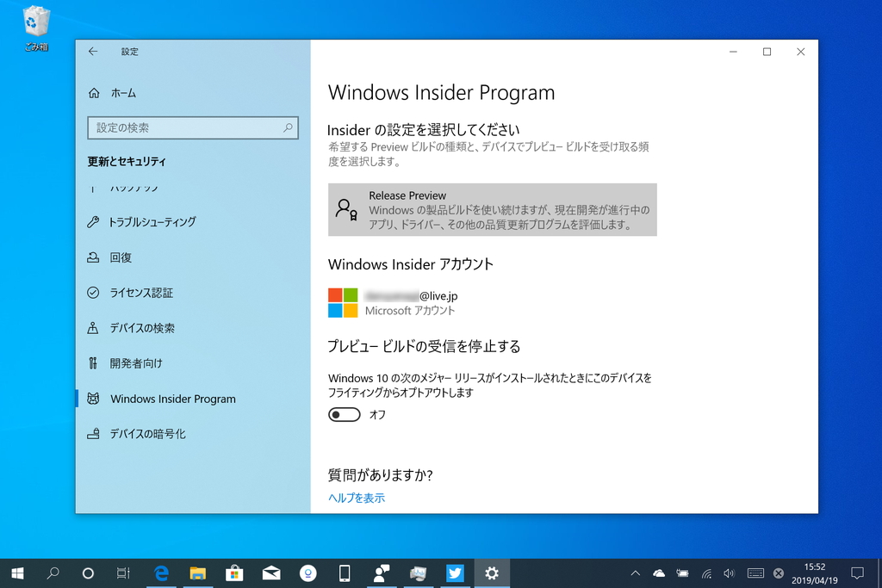Open Settings home via the ホーム house icon

pyautogui.click(x=93, y=92)
